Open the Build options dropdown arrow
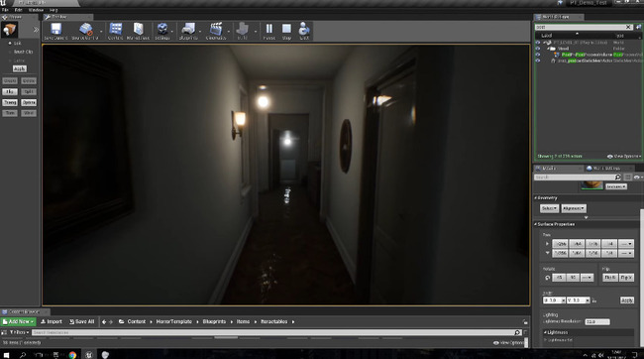 256,31
